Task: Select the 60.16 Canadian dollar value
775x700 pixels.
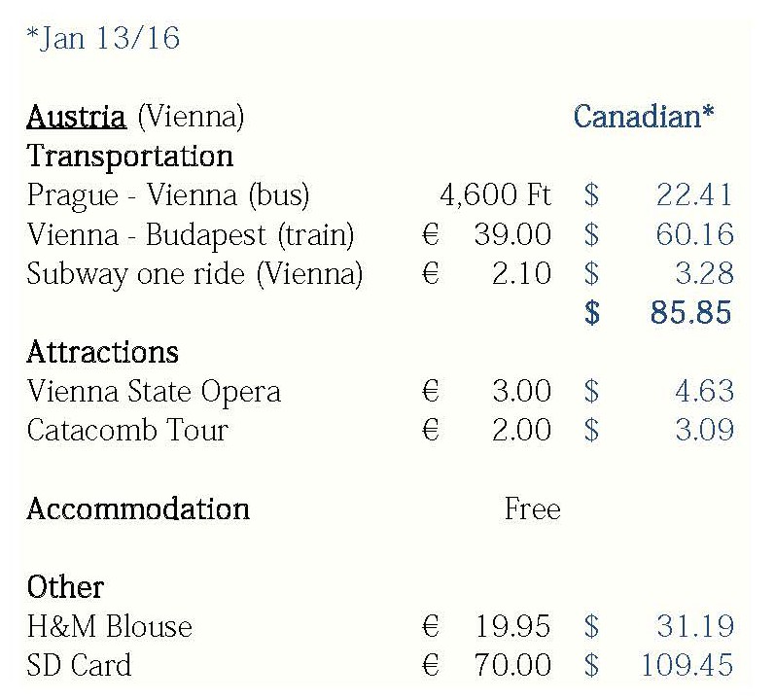Action: [x=693, y=234]
